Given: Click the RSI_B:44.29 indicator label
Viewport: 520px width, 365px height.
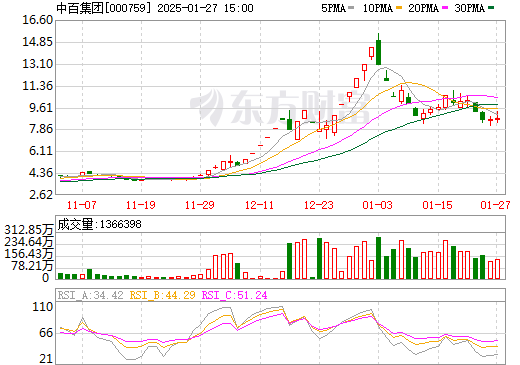Looking at the screenshot, I should (162, 295).
